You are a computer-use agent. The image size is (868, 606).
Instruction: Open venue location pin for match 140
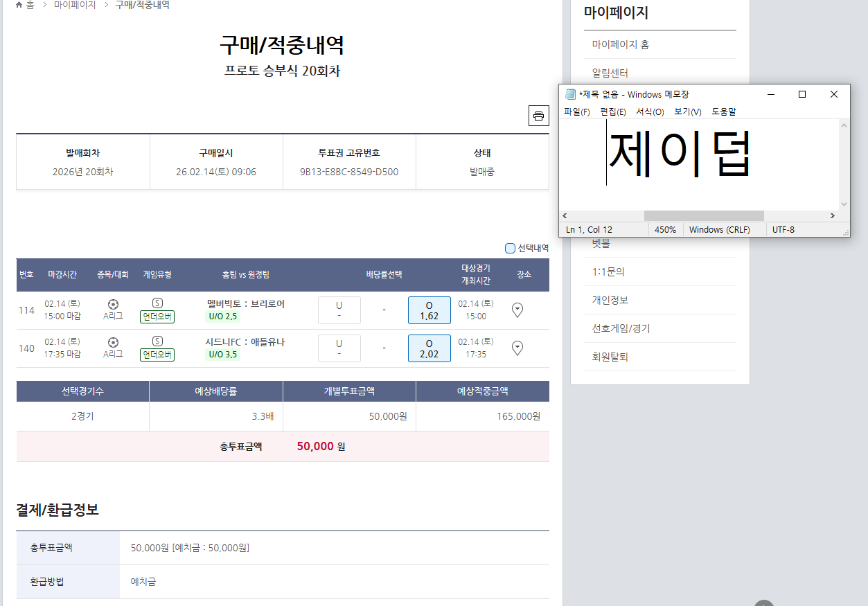tap(517, 348)
